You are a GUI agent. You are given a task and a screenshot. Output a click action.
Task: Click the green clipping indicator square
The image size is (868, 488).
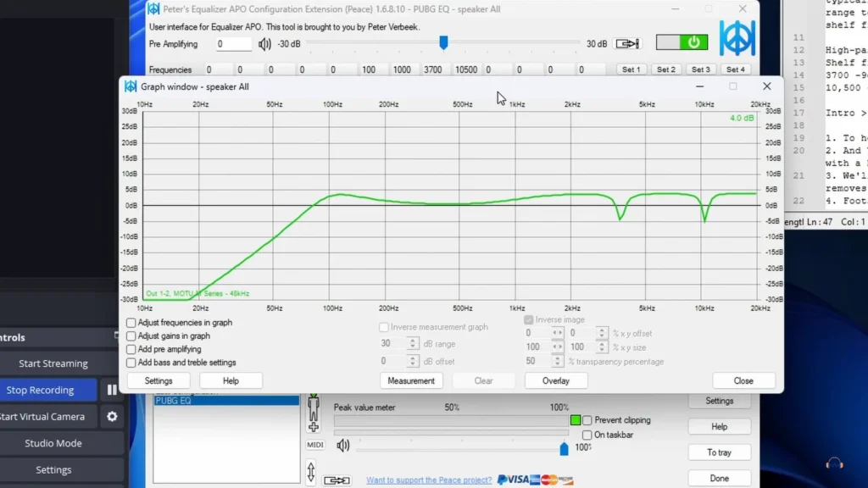pos(576,420)
